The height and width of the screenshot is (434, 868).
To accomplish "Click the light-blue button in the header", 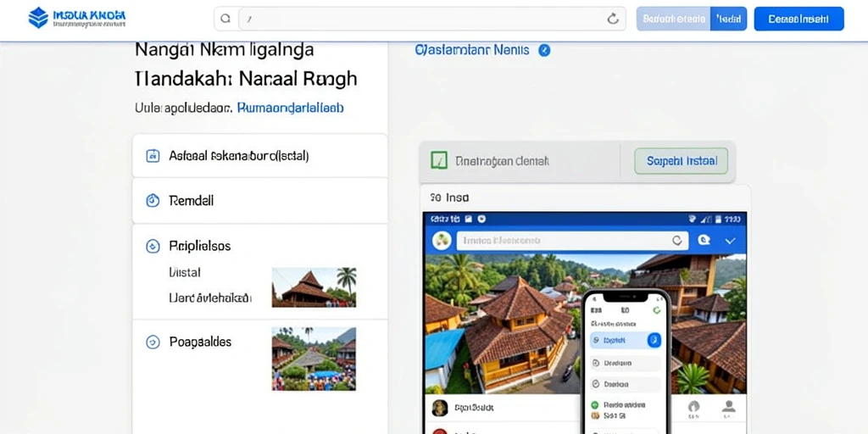I will (673, 19).
